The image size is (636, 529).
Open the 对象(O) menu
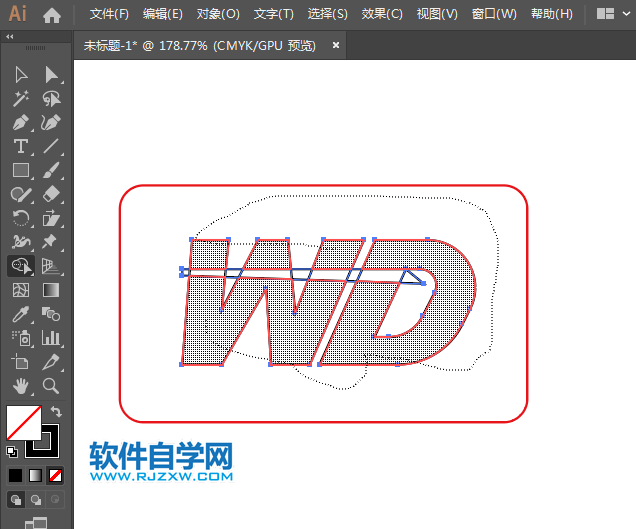click(218, 14)
